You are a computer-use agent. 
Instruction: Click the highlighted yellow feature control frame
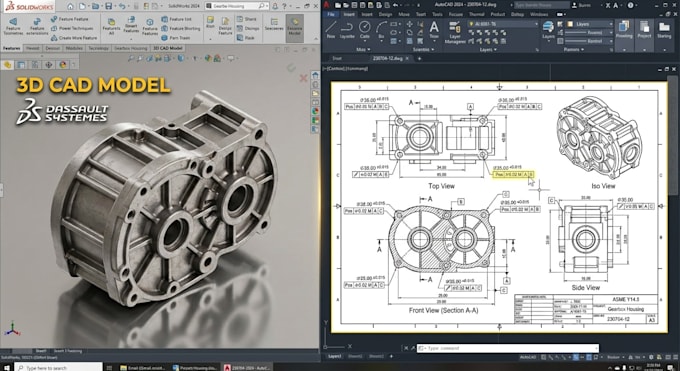click(x=513, y=174)
